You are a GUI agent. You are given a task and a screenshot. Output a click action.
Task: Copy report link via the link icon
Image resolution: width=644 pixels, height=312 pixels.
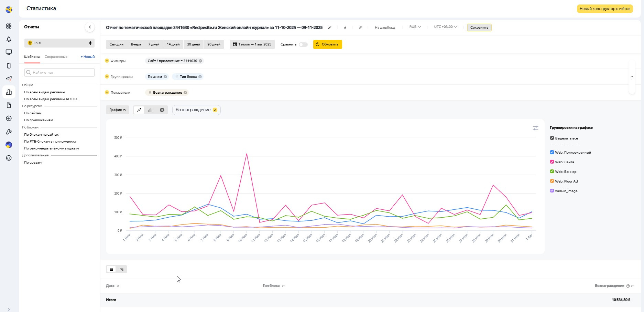[x=360, y=28]
